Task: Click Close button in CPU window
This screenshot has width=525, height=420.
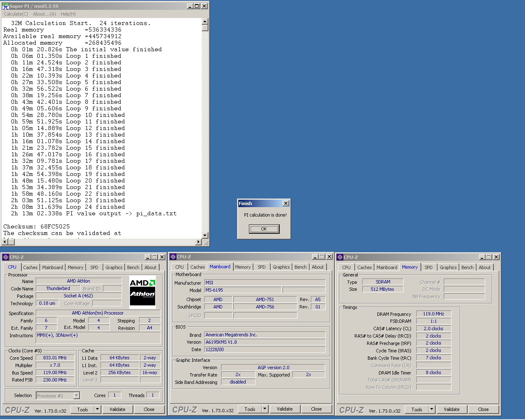Action: point(149,409)
